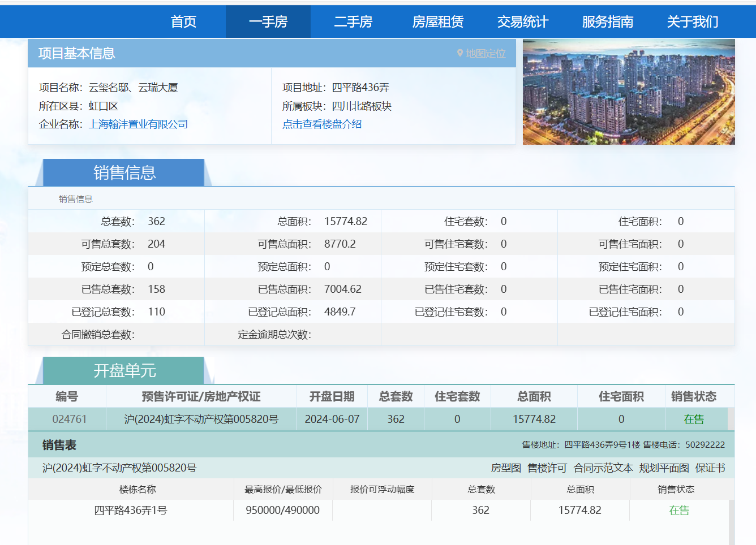This screenshot has height=545, width=756.
Task: Click the map pin icon next to 地图定位
Action: click(x=460, y=54)
